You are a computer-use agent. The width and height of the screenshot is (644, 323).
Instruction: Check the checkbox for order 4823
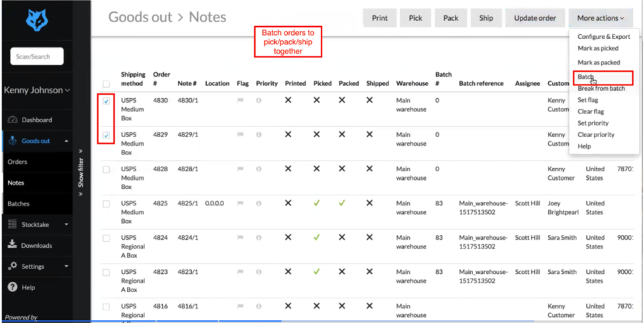click(x=107, y=273)
